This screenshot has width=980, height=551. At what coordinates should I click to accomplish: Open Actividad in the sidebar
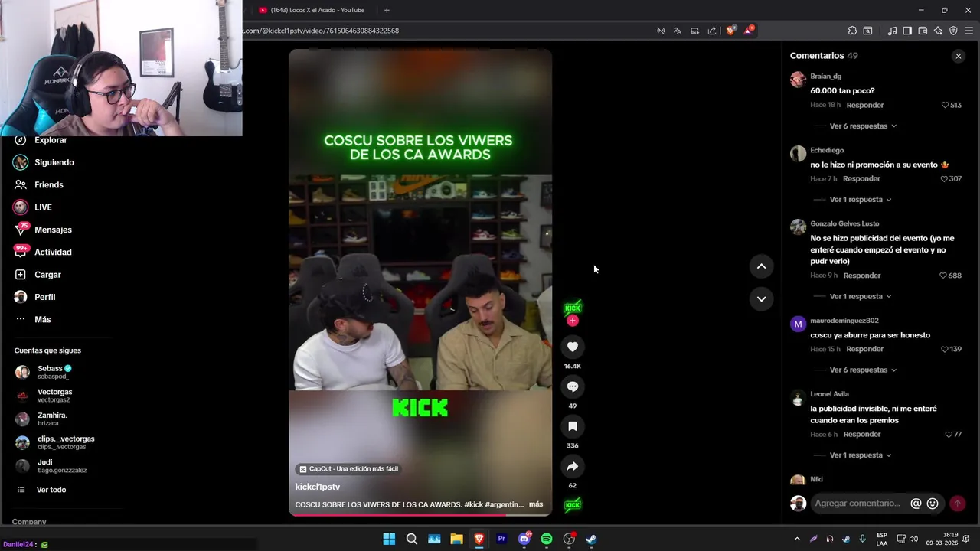tap(53, 252)
